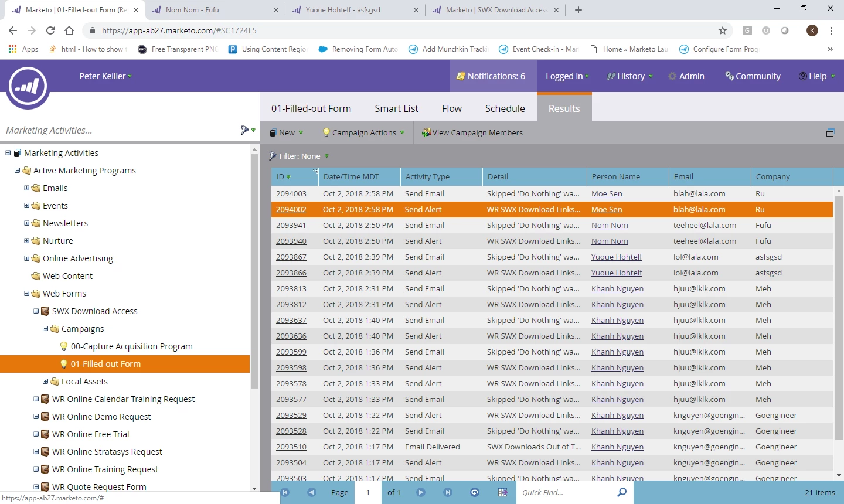Open the Filter: None dropdown
844x504 pixels.
click(299, 156)
